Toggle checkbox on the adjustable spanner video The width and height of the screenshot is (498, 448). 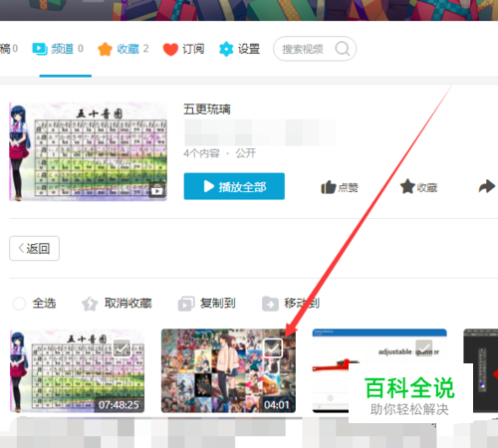(x=424, y=347)
